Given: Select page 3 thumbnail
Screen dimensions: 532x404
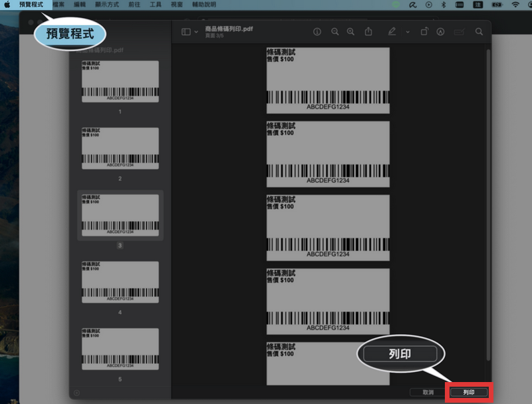Looking at the screenshot, I should click(120, 215).
